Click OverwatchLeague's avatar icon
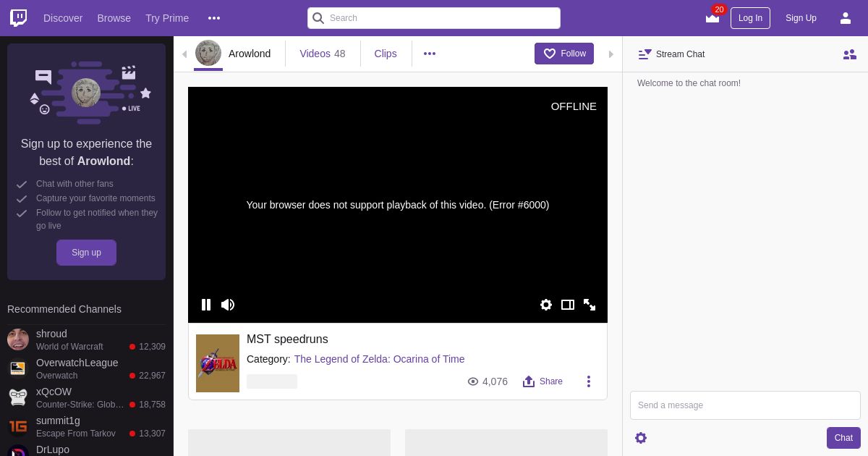This screenshot has width=868, height=456. point(18,368)
